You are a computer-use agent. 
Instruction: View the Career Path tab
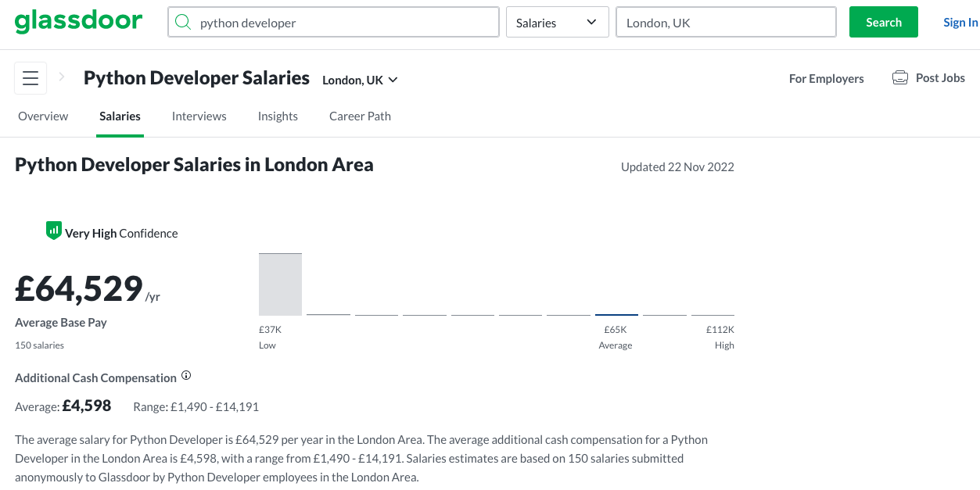(360, 116)
